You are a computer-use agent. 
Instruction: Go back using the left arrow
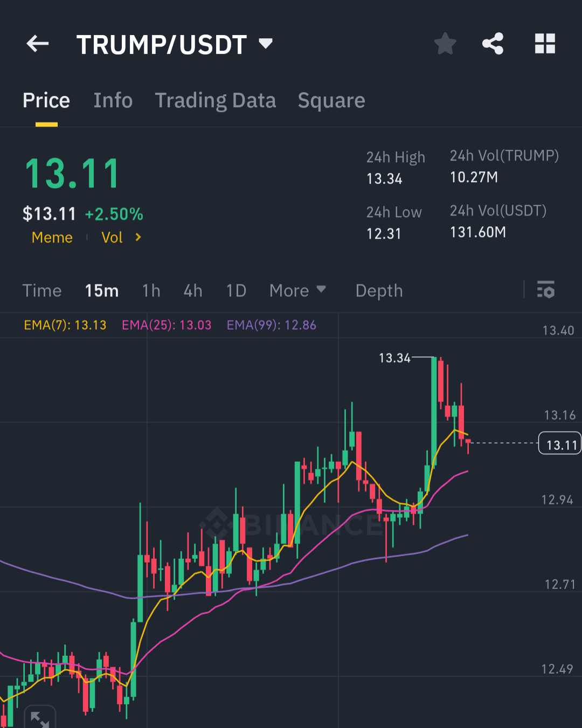point(38,44)
